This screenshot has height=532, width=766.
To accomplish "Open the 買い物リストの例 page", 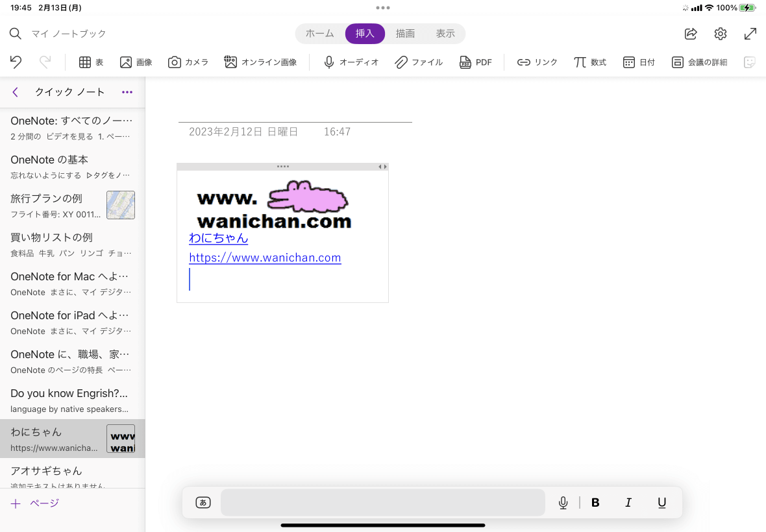I will tap(72, 245).
